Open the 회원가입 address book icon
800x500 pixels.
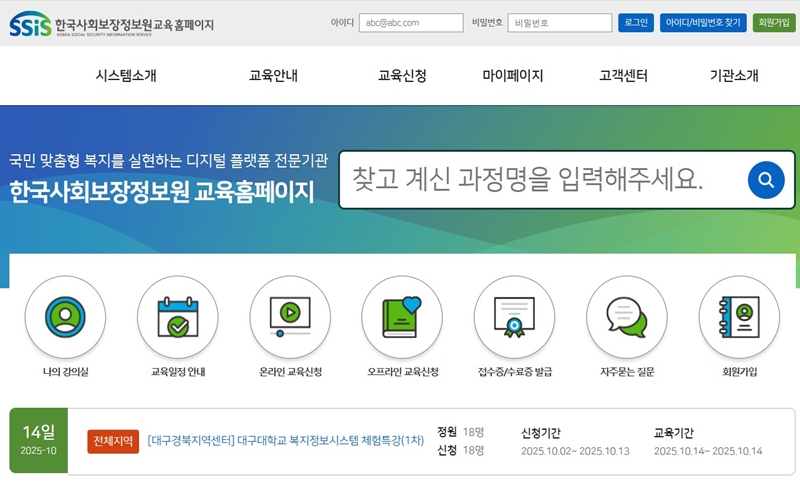(739, 317)
